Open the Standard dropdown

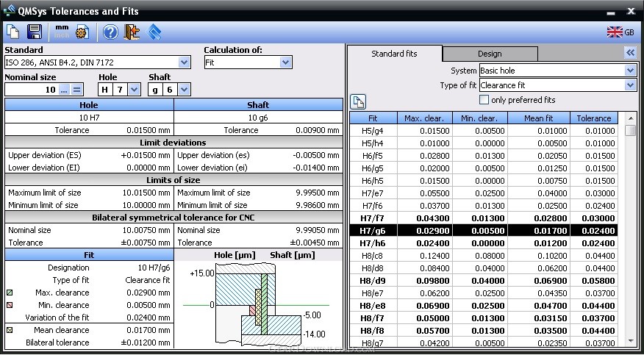click(x=185, y=62)
